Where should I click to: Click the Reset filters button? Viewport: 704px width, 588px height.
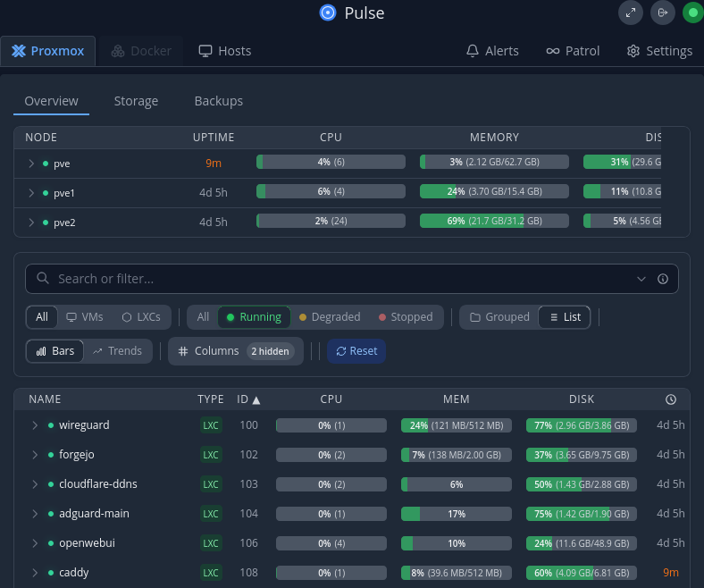click(x=356, y=351)
